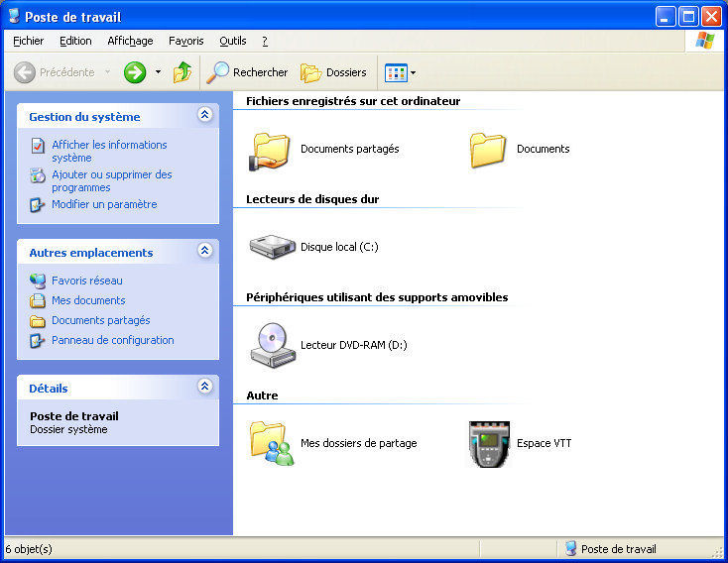Click the title bar Poste de travail icon

(x=14, y=16)
